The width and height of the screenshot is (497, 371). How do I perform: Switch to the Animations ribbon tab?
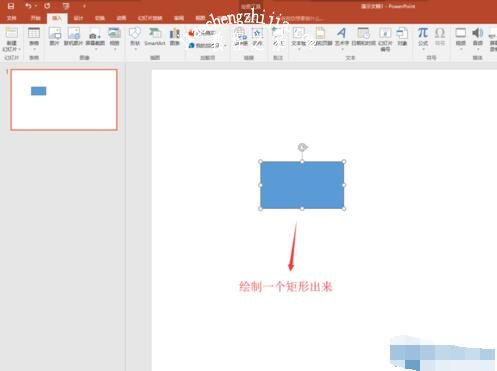pyautogui.click(x=121, y=18)
